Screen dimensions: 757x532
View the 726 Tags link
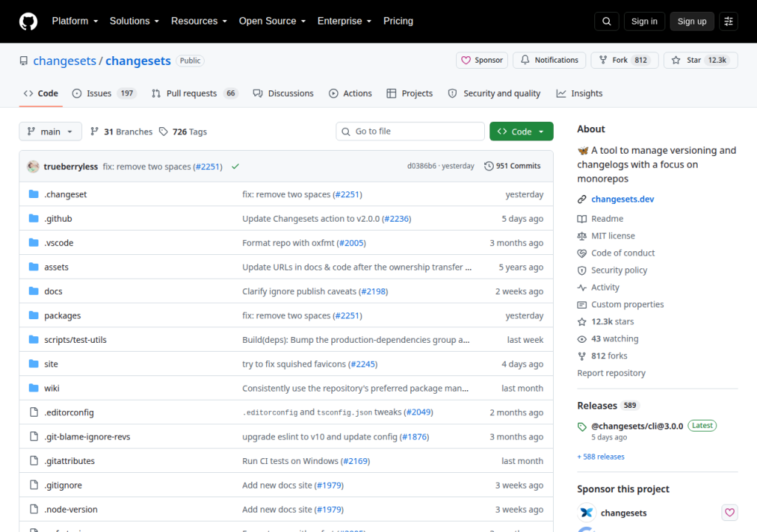183,132
